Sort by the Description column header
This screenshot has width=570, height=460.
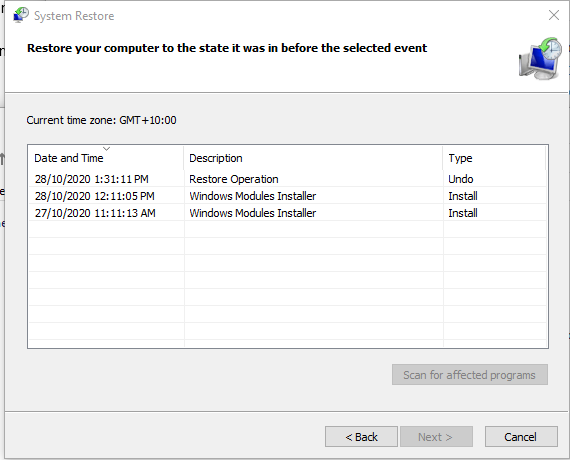[313, 158]
